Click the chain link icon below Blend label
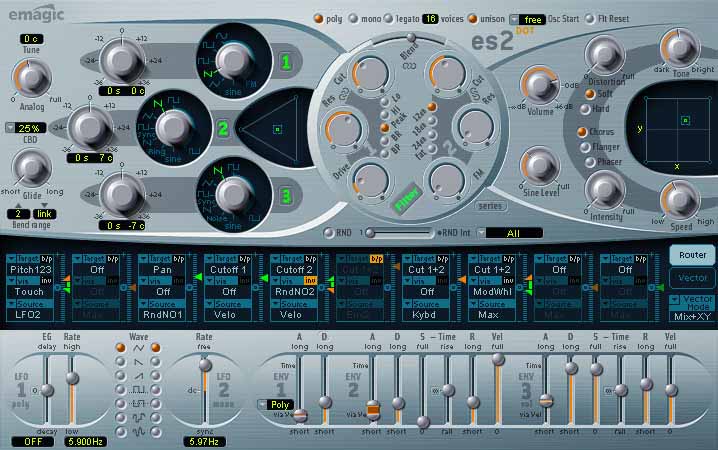This screenshot has width=718, height=450. point(409,66)
